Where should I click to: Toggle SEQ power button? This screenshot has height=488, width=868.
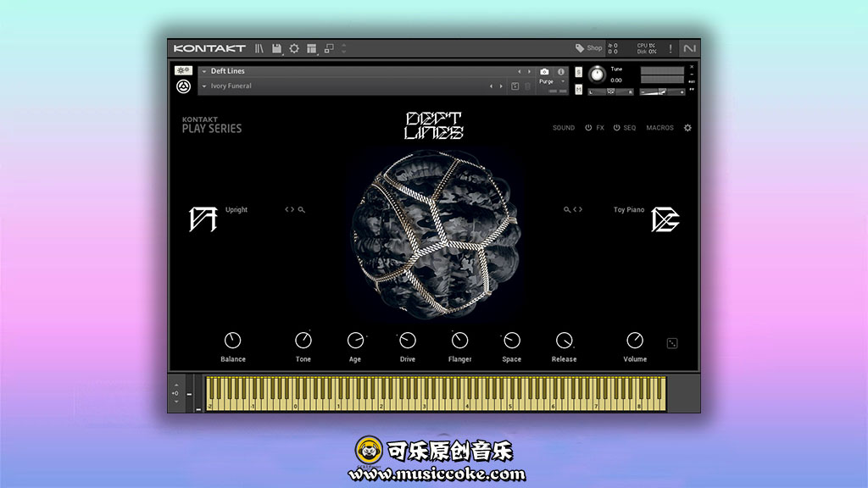[617, 128]
